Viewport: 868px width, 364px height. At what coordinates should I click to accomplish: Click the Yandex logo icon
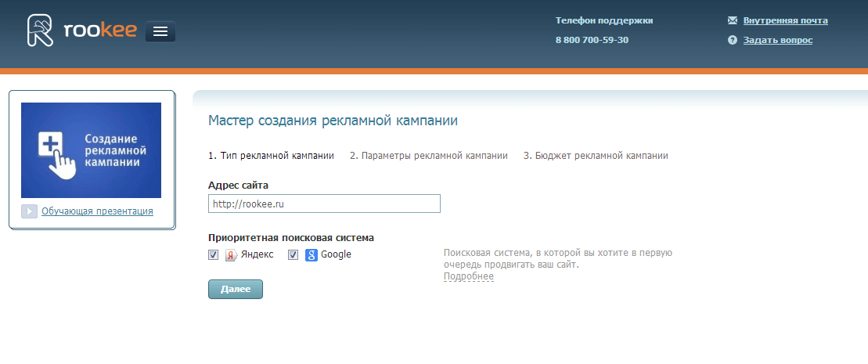click(x=231, y=255)
